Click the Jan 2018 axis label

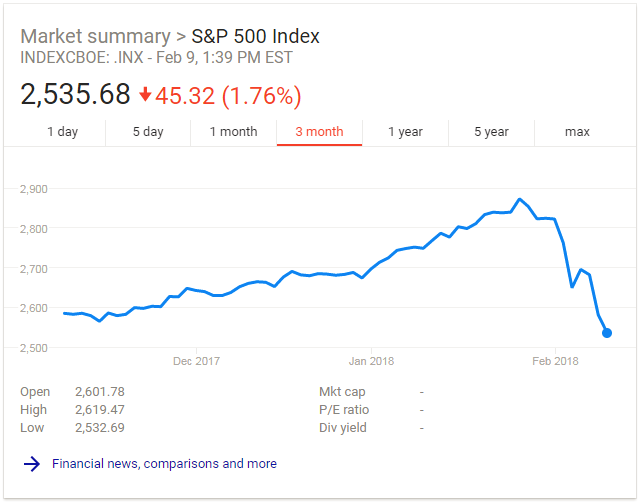point(371,361)
